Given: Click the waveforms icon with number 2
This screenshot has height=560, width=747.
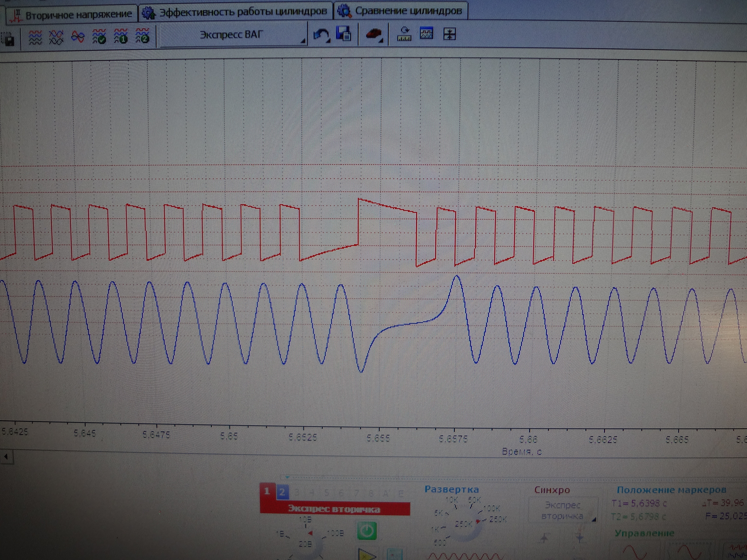Looking at the screenshot, I should click(142, 36).
